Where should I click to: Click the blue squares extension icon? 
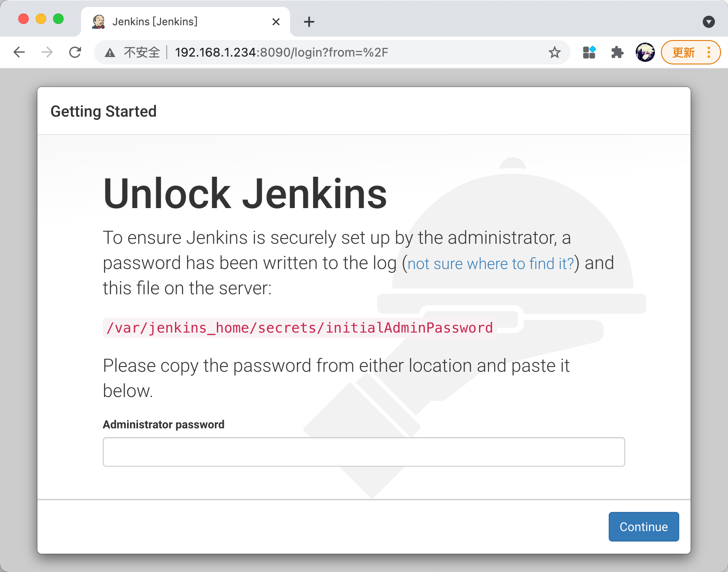click(589, 52)
